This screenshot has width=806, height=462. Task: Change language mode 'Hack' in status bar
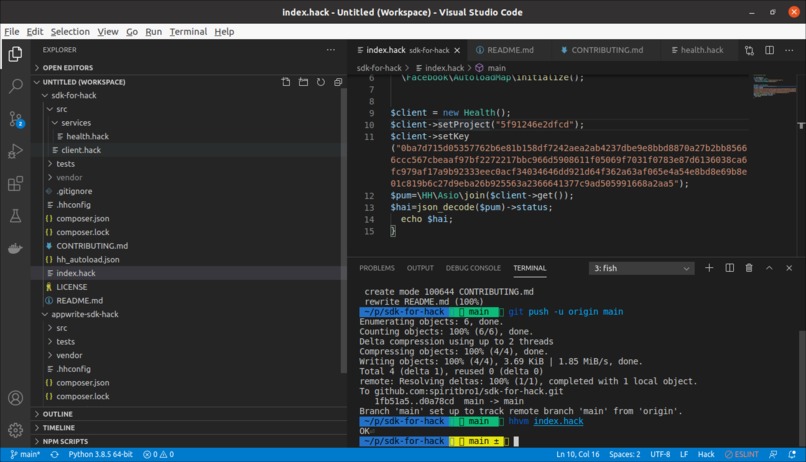click(706, 454)
